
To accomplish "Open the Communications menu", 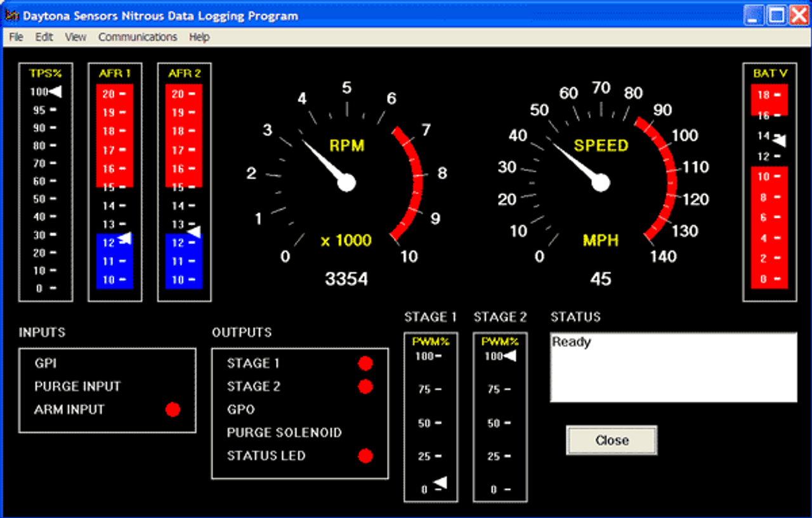I will click(138, 37).
